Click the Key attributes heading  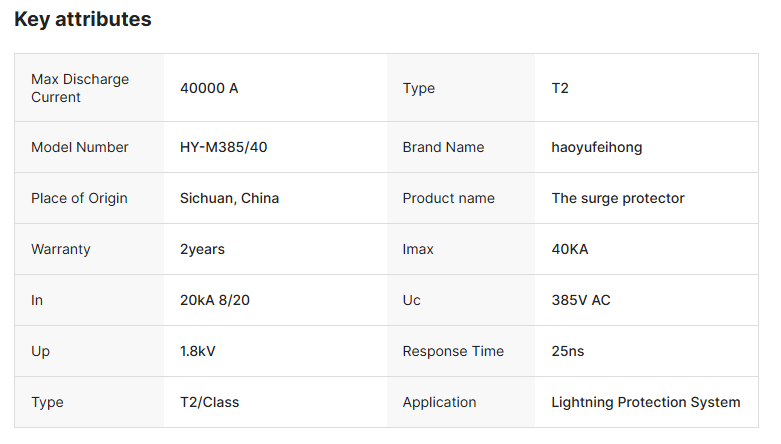pyautogui.click(x=83, y=19)
